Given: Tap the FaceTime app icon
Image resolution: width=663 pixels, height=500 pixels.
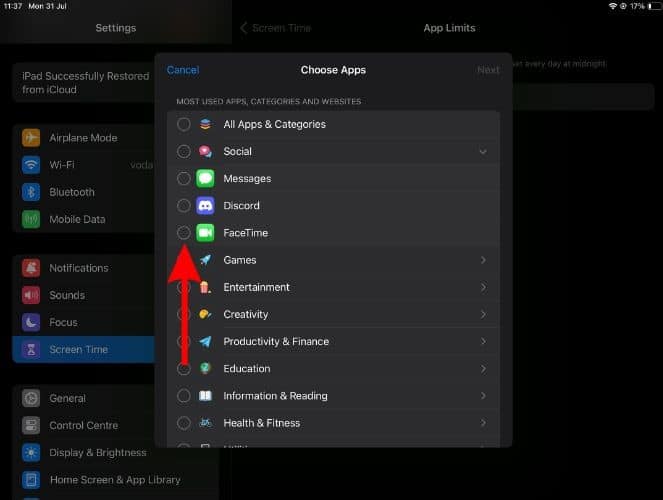Looking at the screenshot, I should tap(205, 233).
